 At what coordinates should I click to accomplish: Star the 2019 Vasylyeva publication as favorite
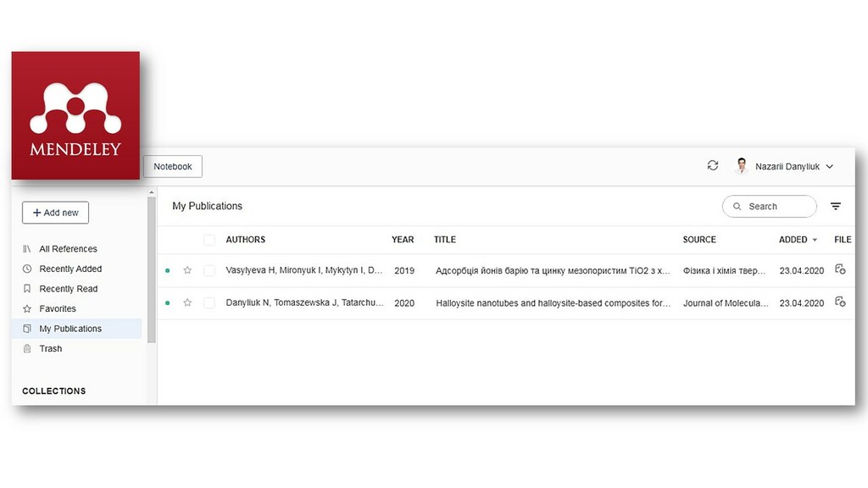point(187,270)
